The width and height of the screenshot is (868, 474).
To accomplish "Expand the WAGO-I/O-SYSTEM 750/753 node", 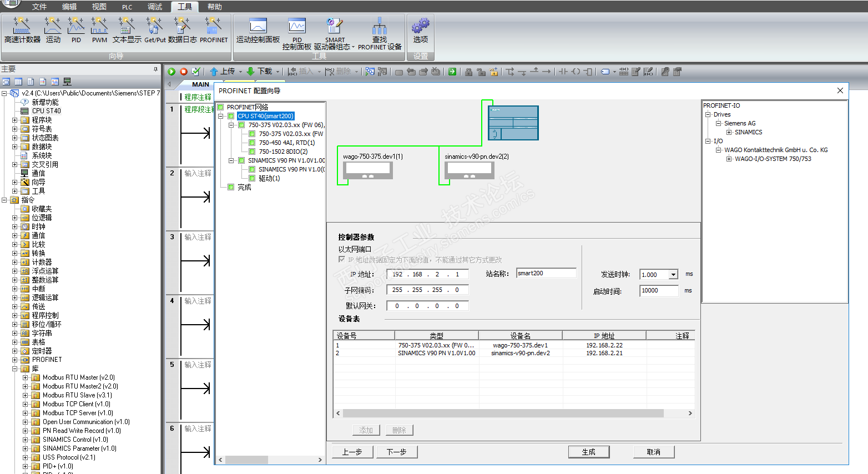I will click(729, 159).
